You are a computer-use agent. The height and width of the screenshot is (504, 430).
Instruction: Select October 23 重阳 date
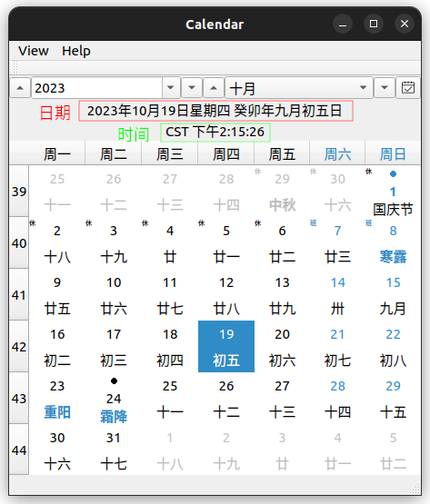[57, 399]
